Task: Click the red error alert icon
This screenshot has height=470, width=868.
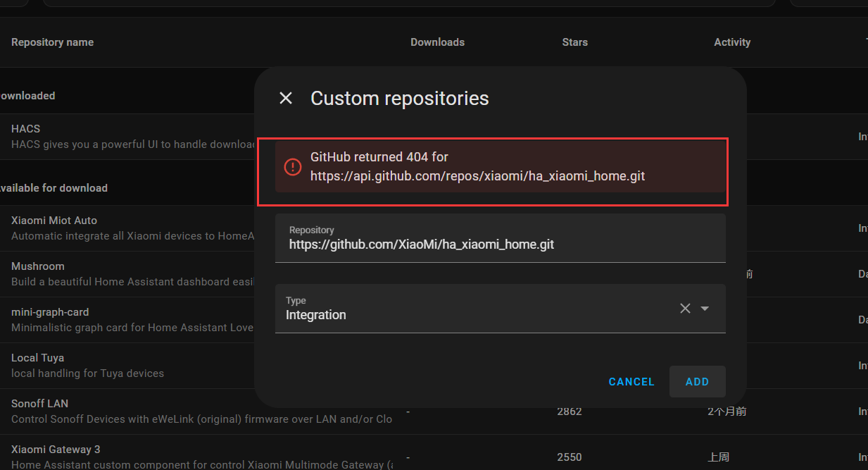Action: tap(292, 167)
